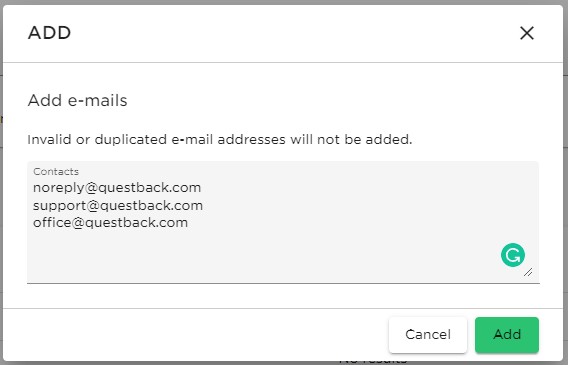Click the No results text behind the dialog
This screenshot has width=568, height=365.
373,362
